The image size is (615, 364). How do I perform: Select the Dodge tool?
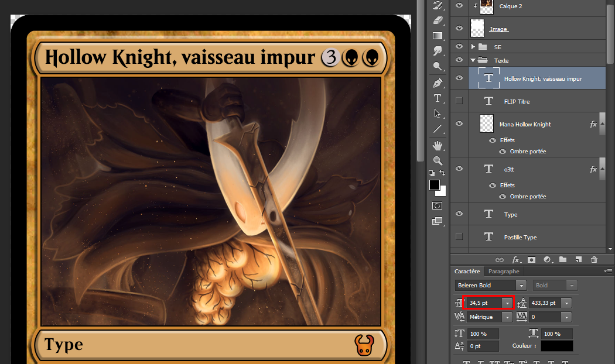[438, 66]
